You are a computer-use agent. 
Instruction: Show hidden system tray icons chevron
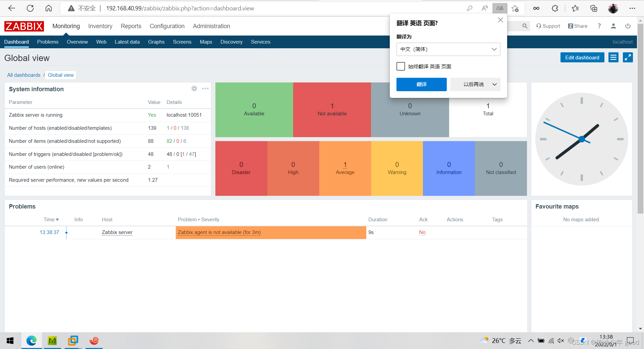[531, 341]
